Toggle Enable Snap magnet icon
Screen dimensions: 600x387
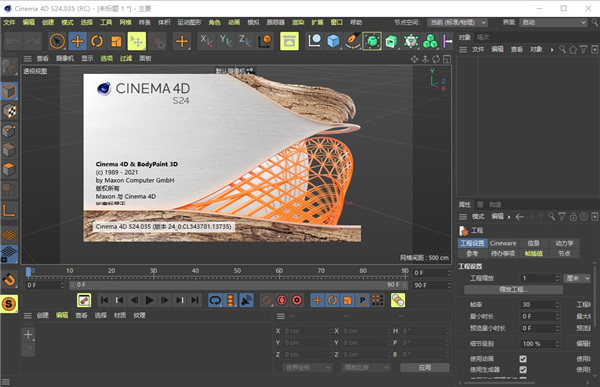coord(9,280)
